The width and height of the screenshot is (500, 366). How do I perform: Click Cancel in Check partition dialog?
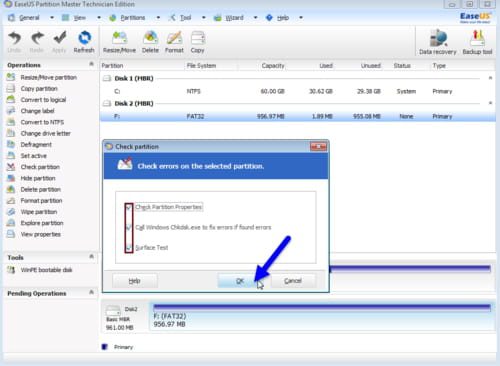pos(293,281)
